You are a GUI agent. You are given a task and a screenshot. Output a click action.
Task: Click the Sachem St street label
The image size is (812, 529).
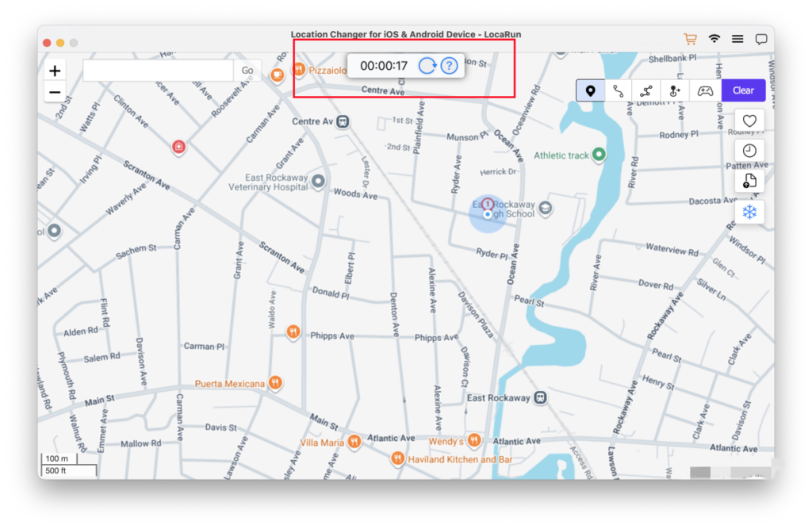[x=136, y=251]
